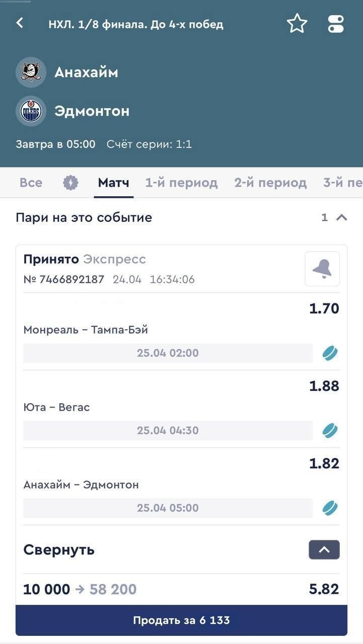
Task: Click the puck icon for Анахайм – Эдмонтон
Action: [330, 508]
